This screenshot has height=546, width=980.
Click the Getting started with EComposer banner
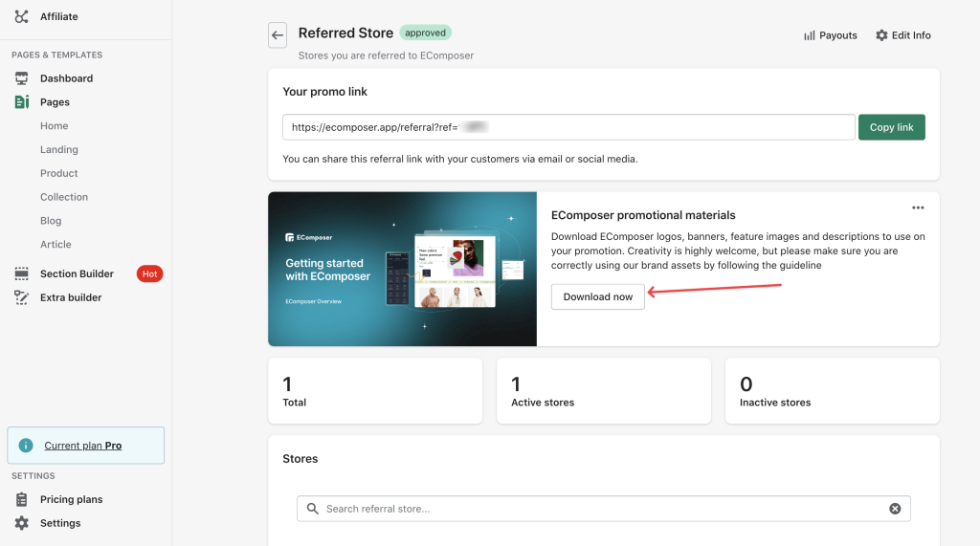coord(403,269)
